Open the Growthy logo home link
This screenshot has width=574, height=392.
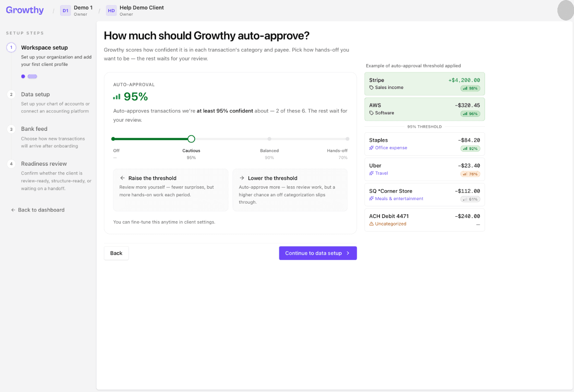coord(25,10)
